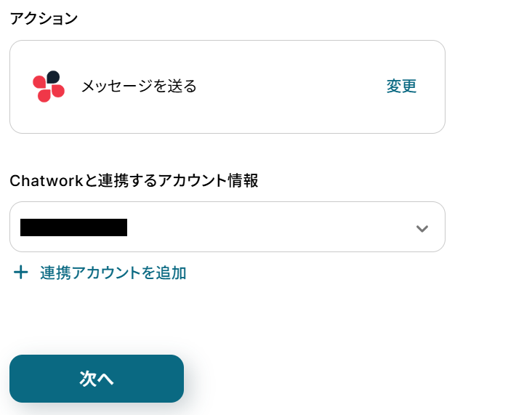532x415 pixels.
Task: Select the blacked-out account name in dropdown
Action: pyautogui.click(x=73, y=227)
